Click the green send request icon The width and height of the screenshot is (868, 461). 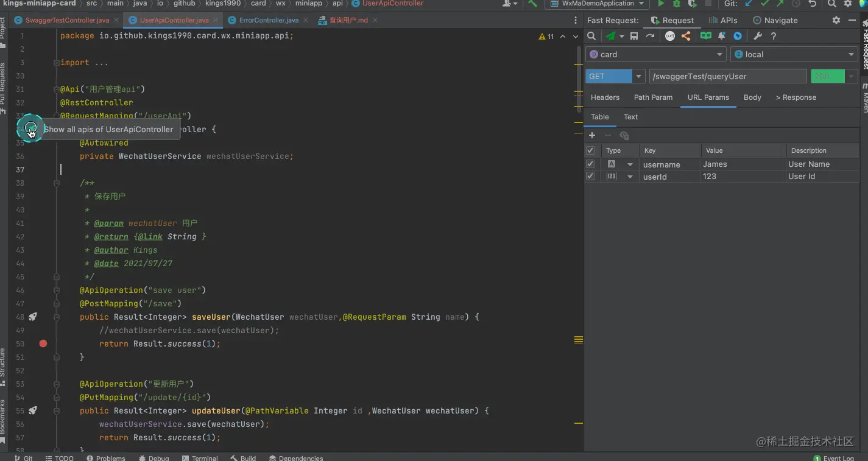pyautogui.click(x=610, y=37)
